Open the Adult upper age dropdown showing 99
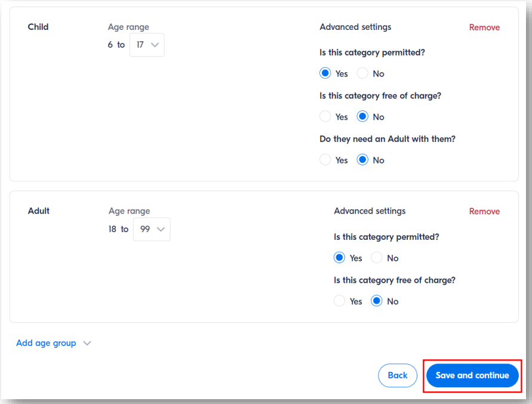Screen dimensions: 532x404 151,229
